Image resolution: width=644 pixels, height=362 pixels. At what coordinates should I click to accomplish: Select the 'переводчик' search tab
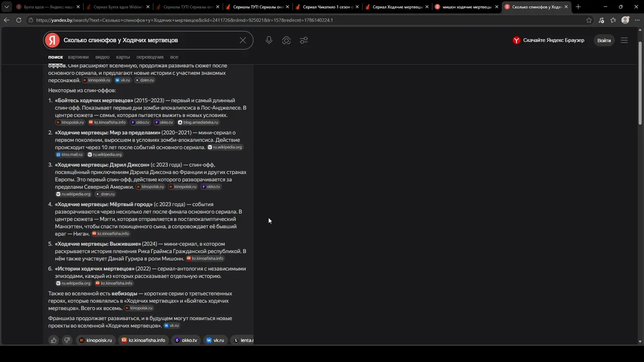pos(150,57)
